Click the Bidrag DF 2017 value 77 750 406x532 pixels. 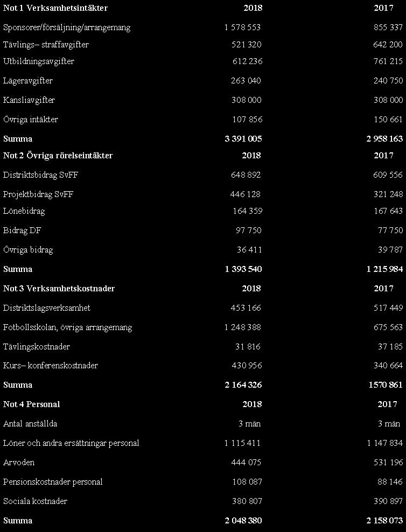coord(390,230)
